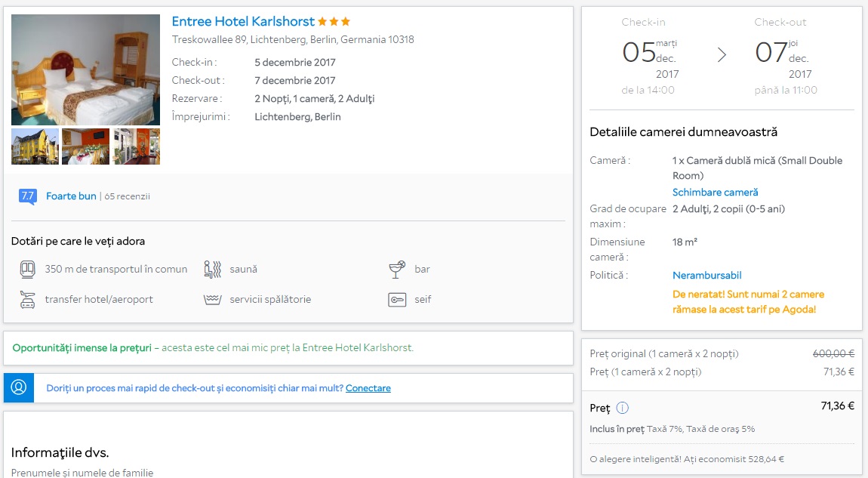
Task: Click the sauna amenity icon
Action: (x=212, y=269)
